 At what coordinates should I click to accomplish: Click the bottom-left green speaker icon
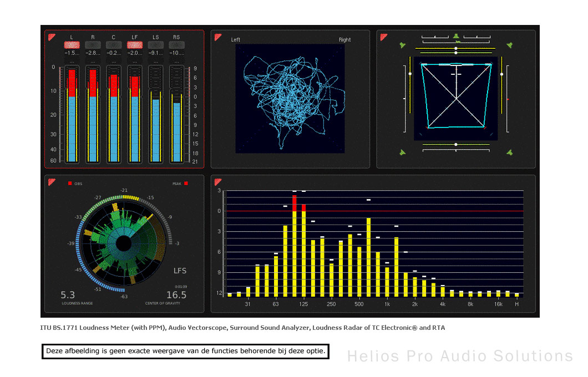[403, 153]
